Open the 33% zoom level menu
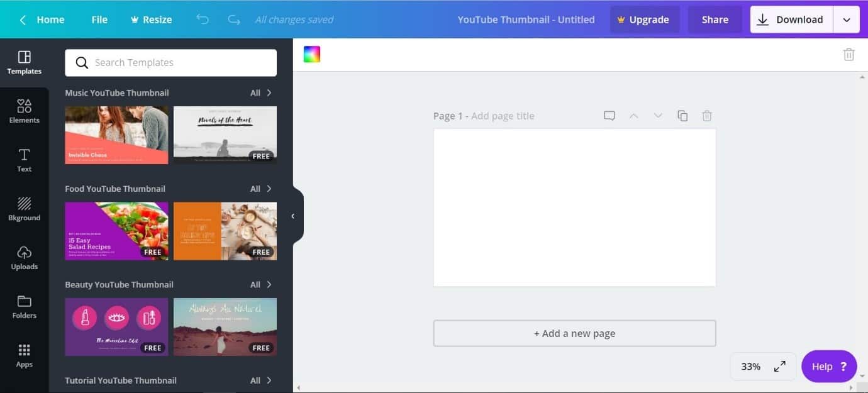 point(750,366)
